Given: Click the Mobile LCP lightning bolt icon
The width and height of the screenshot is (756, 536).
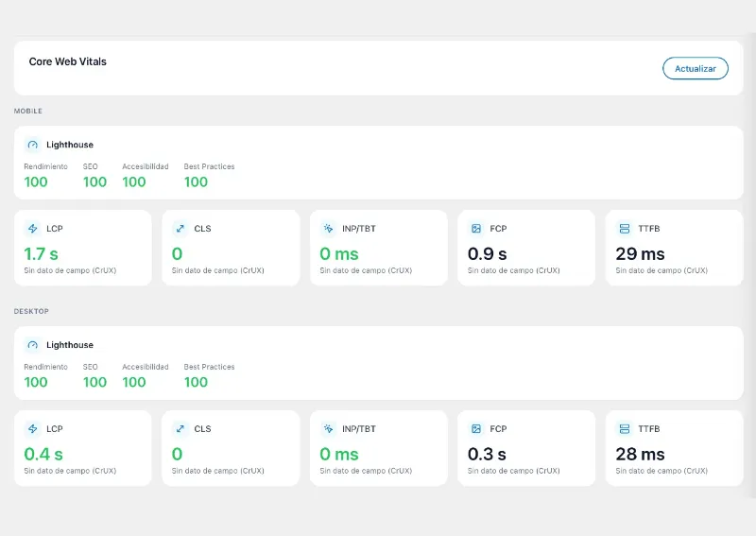Looking at the screenshot, I should [32, 229].
